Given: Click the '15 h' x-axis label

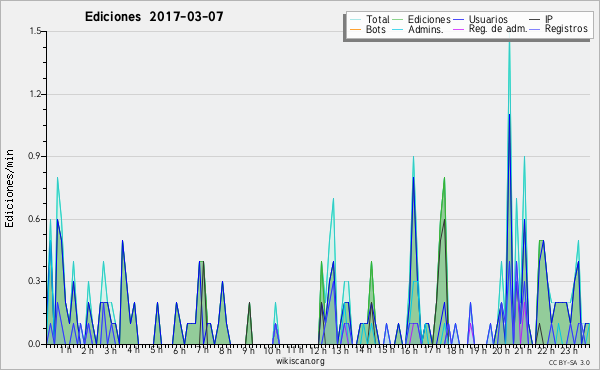Looking at the screenshot, I should 386,350.
